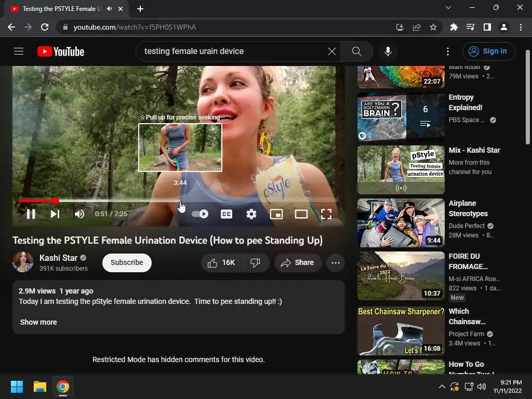Open Mix - Kashi Star thumbnail
Screen dimensions: 532x399
point(401,170)
